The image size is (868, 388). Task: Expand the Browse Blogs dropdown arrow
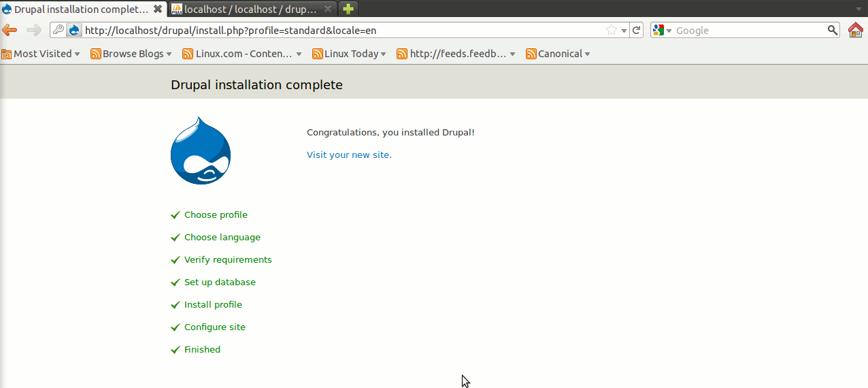click(169, 54)
